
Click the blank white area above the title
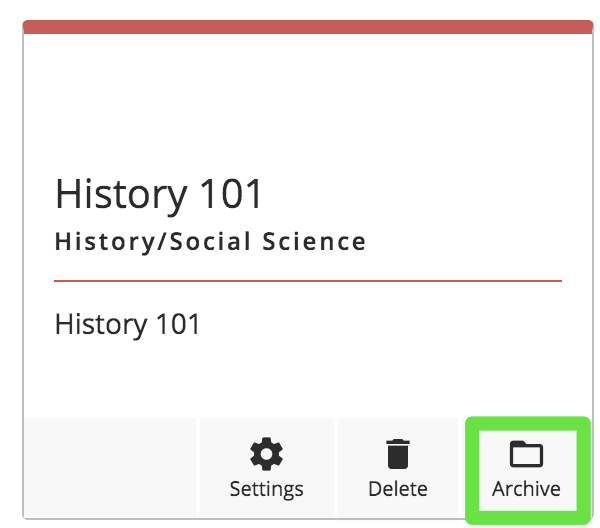point(307,100)
